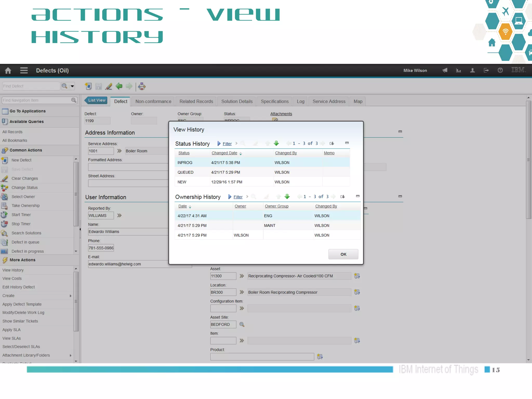Image resolution: width=532 pixels, height=399 pixels.
Task: Download the Ownership History table
Action: 343,197
